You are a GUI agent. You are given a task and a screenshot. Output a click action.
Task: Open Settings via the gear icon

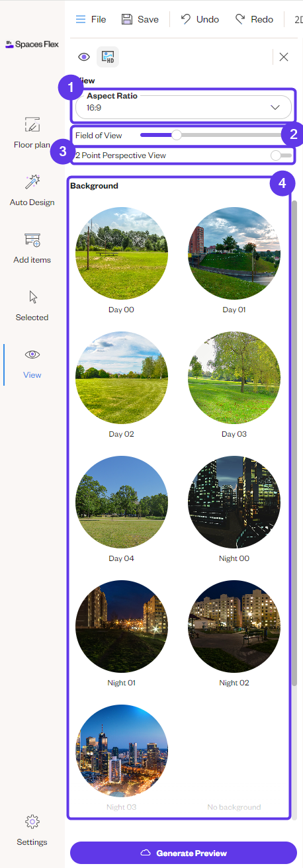[x=32, y=822]
